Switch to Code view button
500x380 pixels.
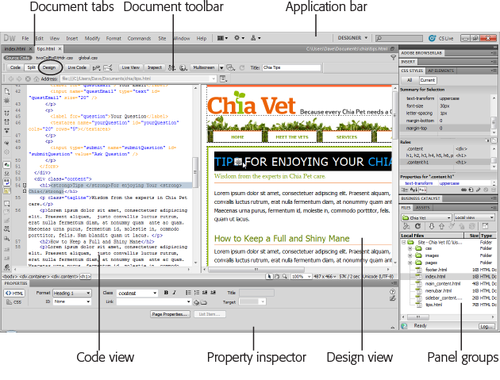[15, 68]
